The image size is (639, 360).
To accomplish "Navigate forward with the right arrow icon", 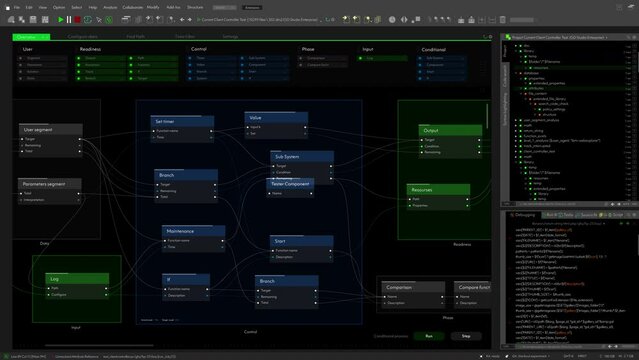I will coord(189,20).
